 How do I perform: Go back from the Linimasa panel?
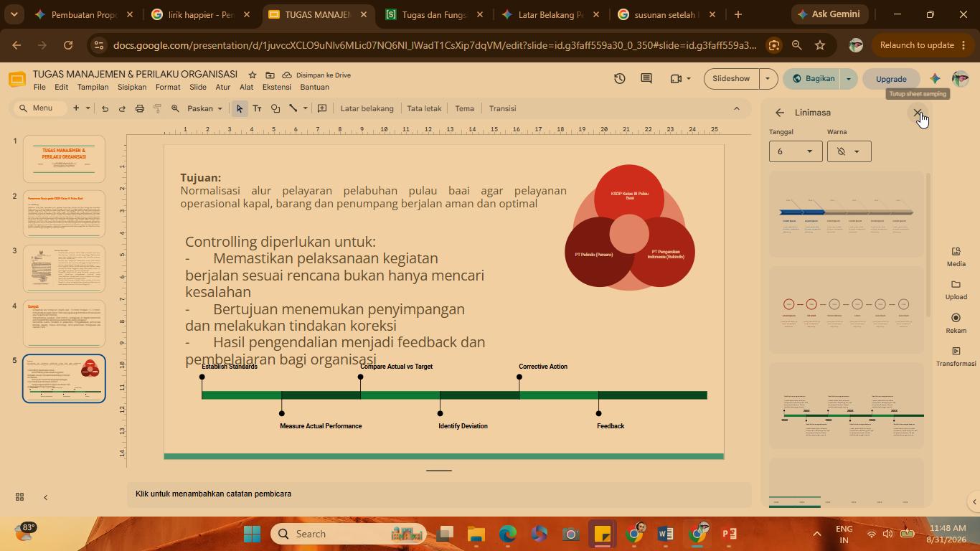click(x=780, y=113)
